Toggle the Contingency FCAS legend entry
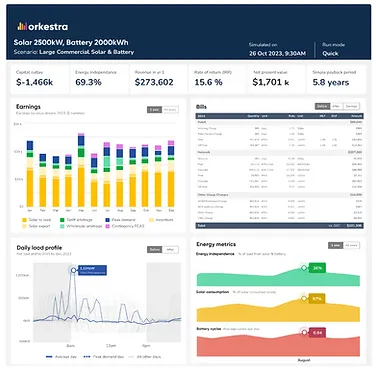This screenshot has height=371, width=376. point(125,226)
